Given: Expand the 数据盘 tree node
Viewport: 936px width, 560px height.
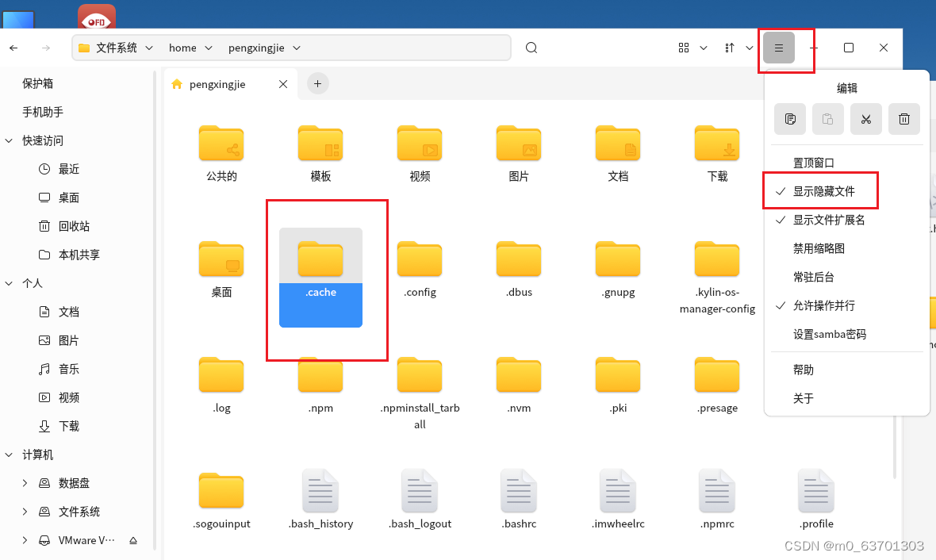Looking at the screenshot, I should 25,483.
